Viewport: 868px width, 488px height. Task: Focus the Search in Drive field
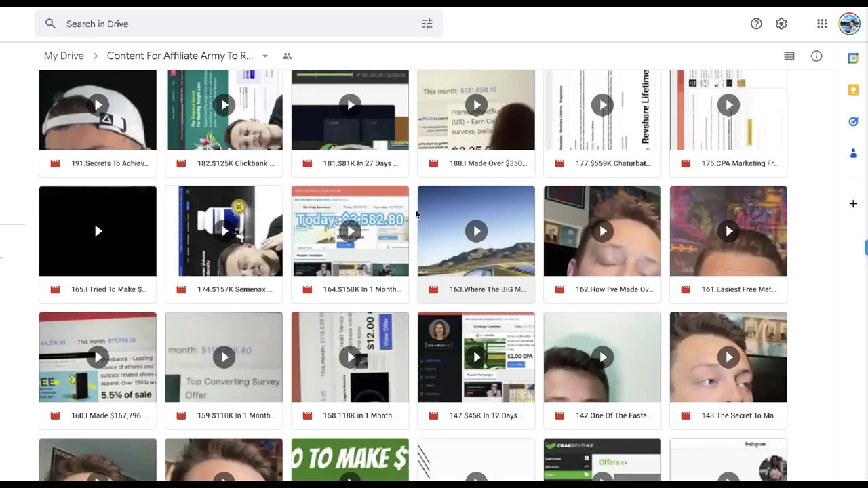coord(239,24)
